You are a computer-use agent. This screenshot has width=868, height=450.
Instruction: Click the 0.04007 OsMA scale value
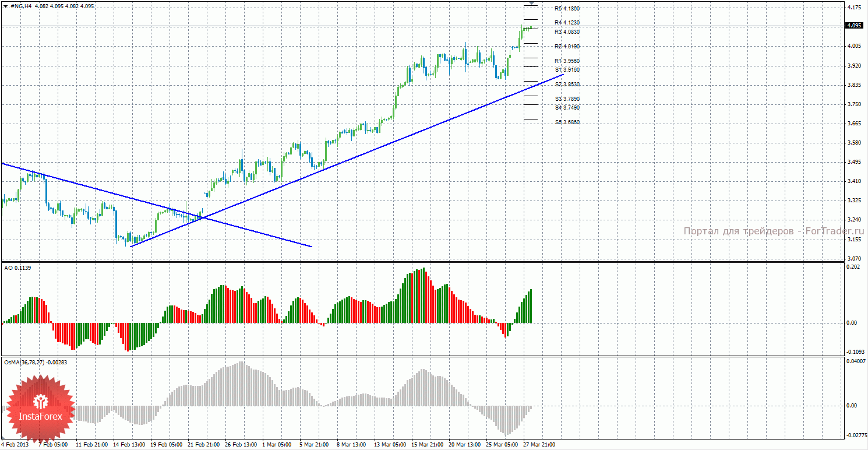855,361
